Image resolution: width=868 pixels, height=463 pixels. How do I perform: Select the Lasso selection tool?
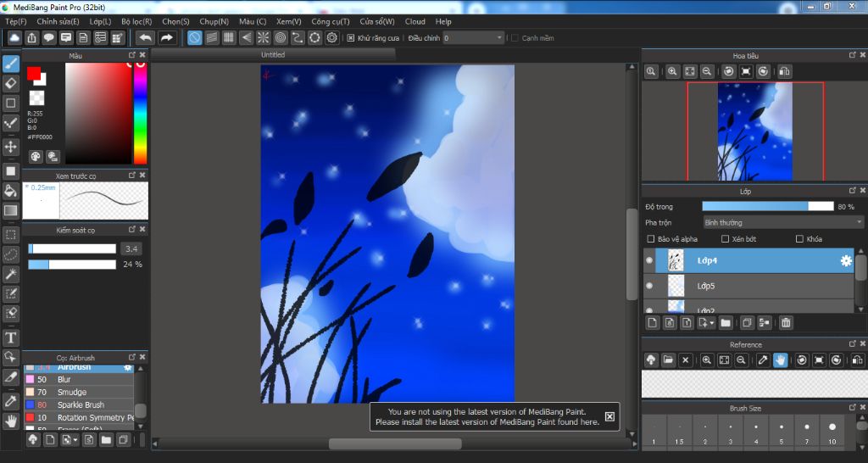10,254
